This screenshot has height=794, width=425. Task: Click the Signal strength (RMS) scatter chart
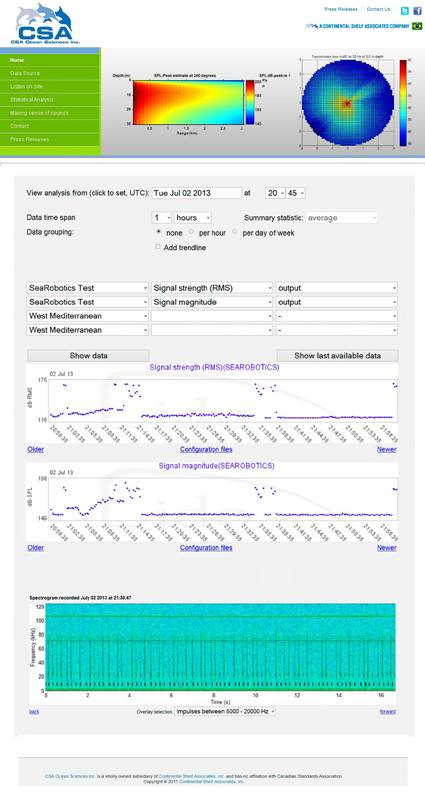212,404
